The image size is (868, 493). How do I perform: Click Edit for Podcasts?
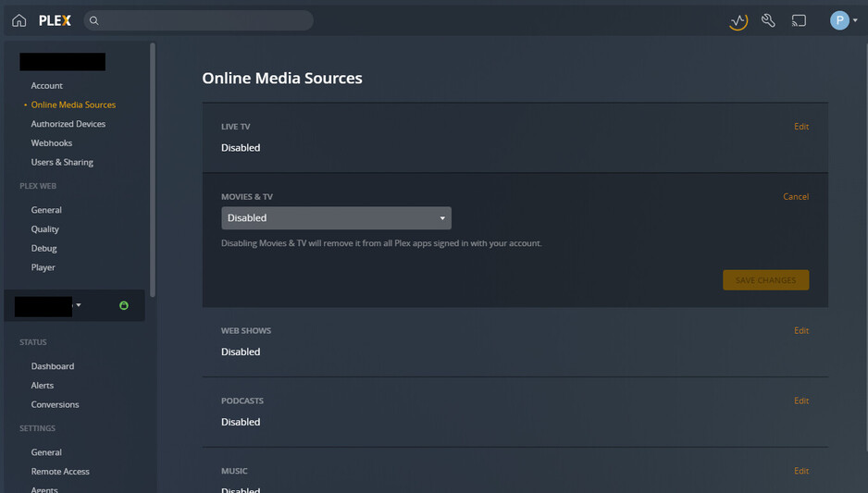[x=801, y=401]
